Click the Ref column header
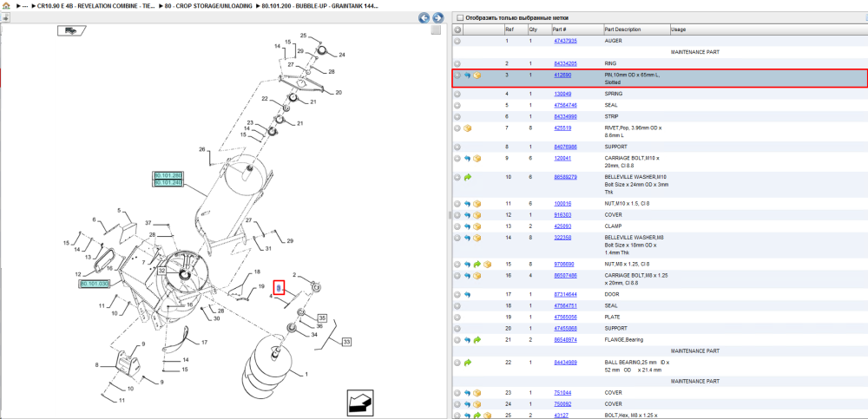868x419 pixels. coord(515,29)
